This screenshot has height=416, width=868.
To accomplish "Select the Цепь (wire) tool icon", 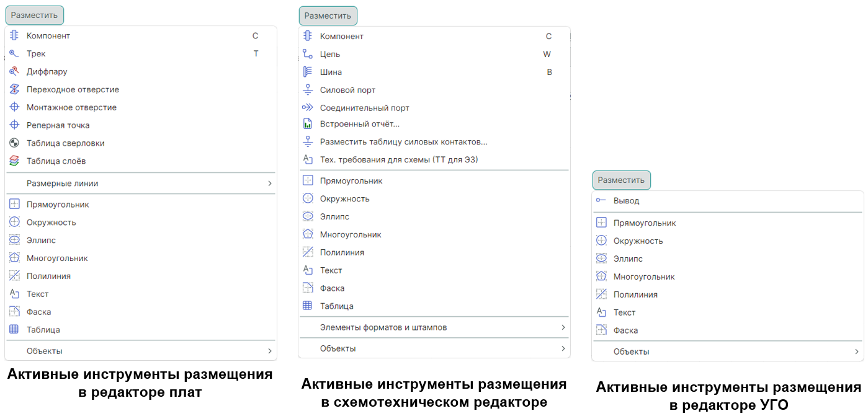I will 308,54.
